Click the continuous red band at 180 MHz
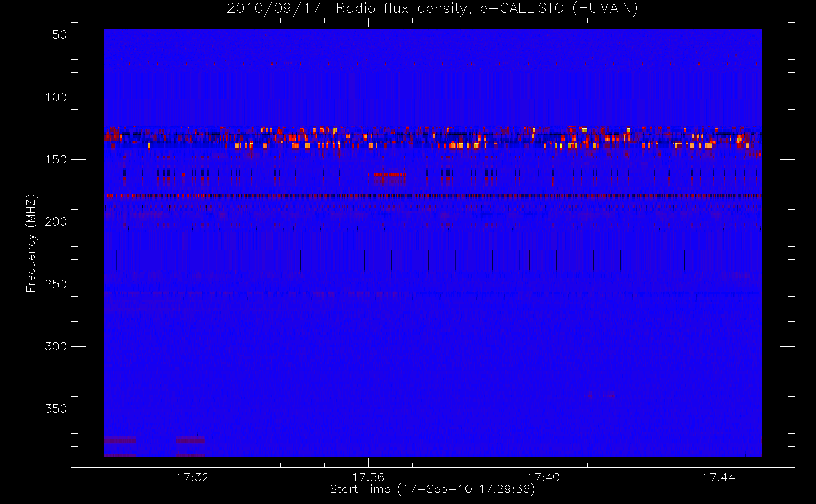This screenshot has height=504, width=816. [433, 195]
